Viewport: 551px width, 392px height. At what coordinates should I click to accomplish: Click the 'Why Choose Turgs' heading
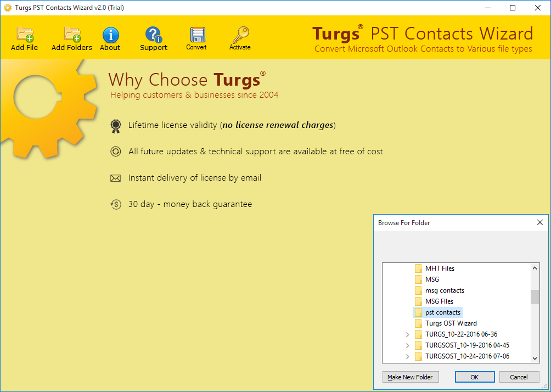click(187, 79)
